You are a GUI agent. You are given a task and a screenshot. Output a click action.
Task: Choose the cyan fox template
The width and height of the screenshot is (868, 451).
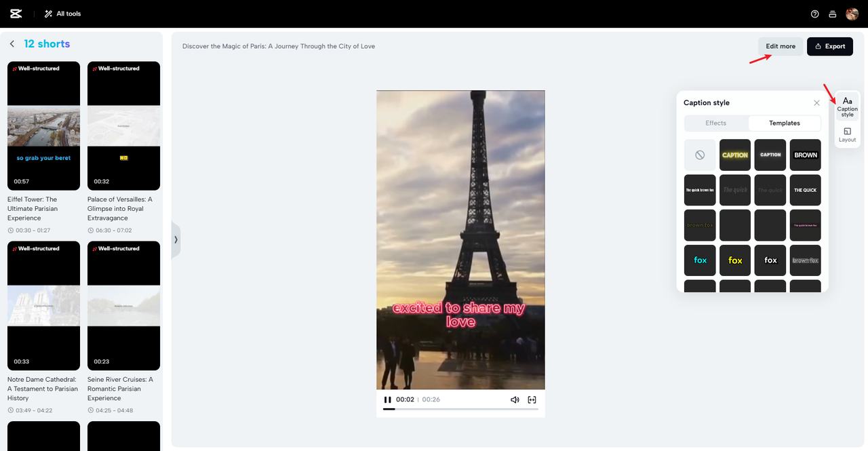pyautogui.click(x=700, y=260)
